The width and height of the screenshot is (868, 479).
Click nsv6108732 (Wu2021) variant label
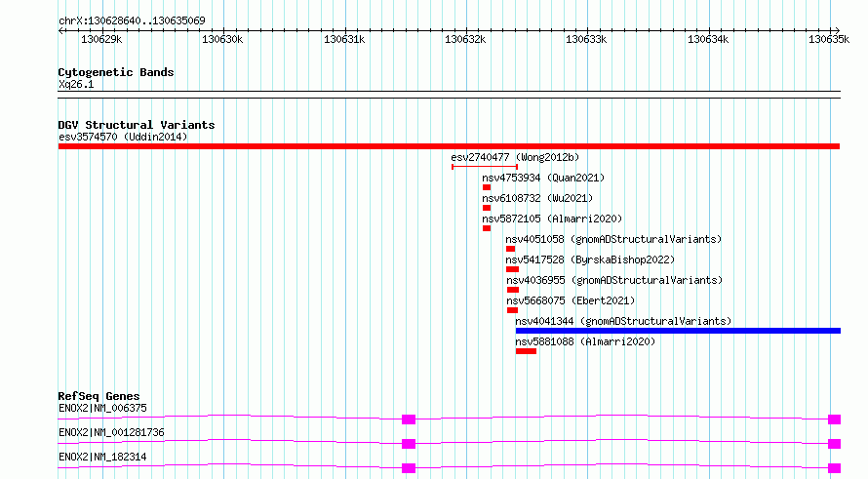coord(537,198)
